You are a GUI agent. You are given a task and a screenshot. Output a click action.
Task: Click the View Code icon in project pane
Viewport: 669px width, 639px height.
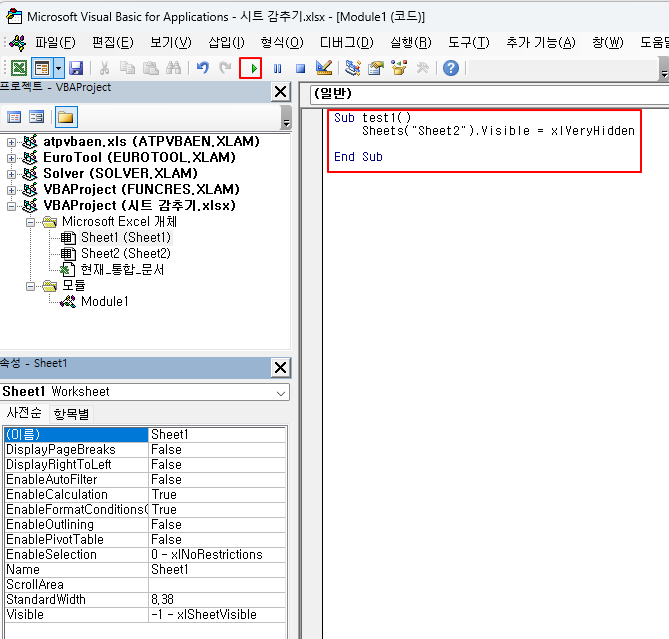(x=14, y=117)
